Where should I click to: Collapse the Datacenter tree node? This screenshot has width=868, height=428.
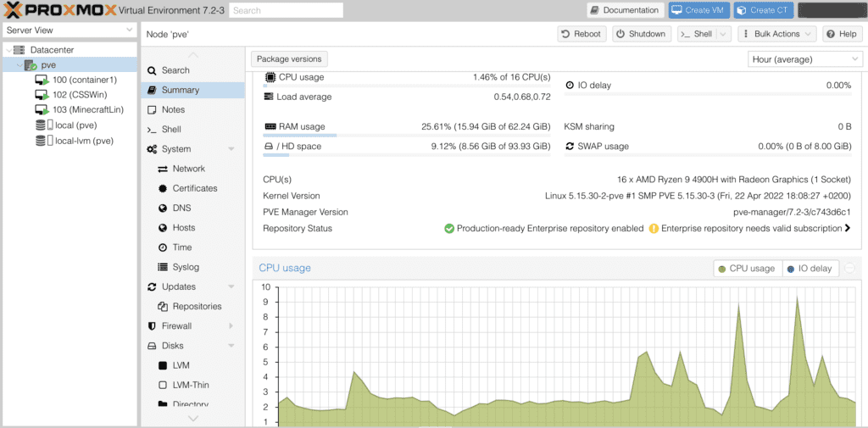[x=8, y=50]
